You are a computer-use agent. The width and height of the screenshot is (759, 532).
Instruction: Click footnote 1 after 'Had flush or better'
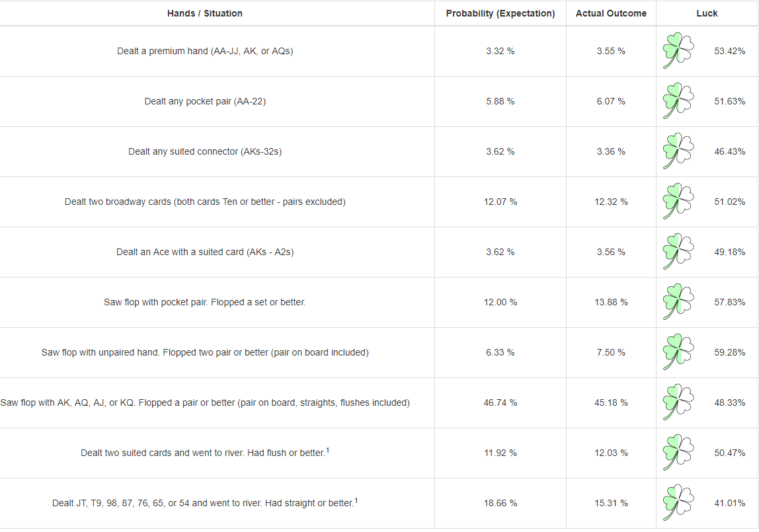pyautogui.click(x=328, y=450)
